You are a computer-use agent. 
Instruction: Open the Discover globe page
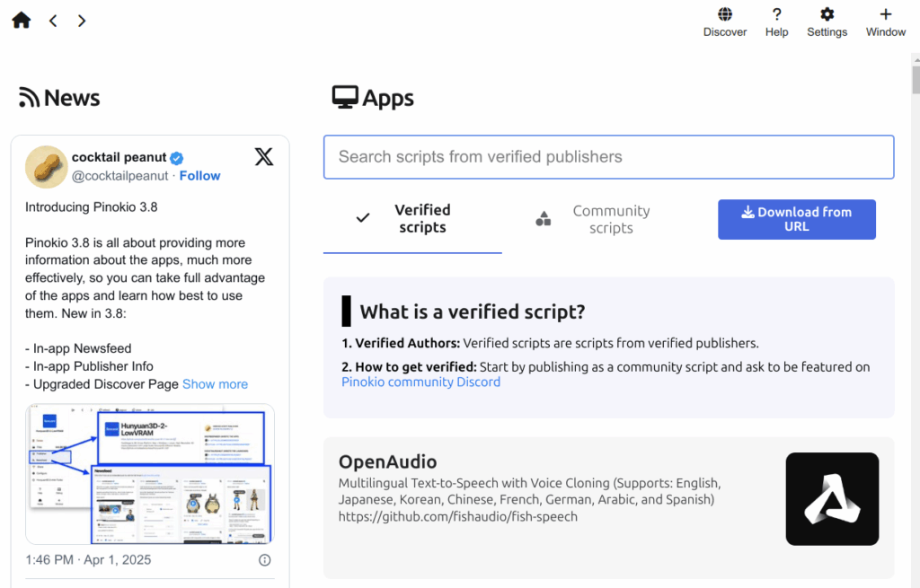click(725, 22)
